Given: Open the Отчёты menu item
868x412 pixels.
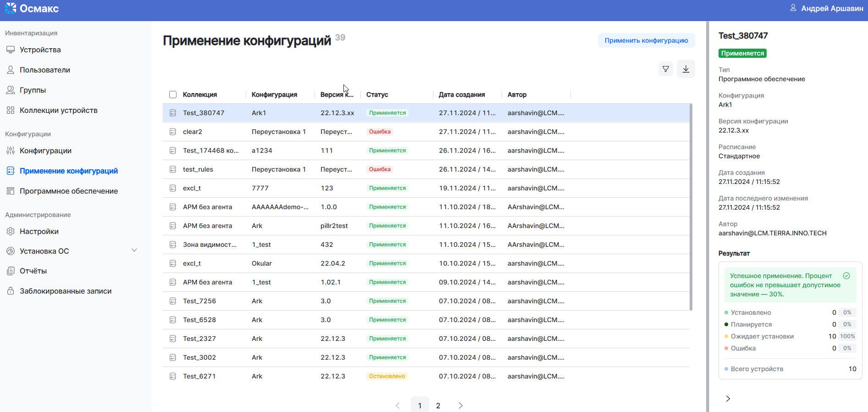Looking at the screenshot, I should pyautogui.click(x=33, y=271).
